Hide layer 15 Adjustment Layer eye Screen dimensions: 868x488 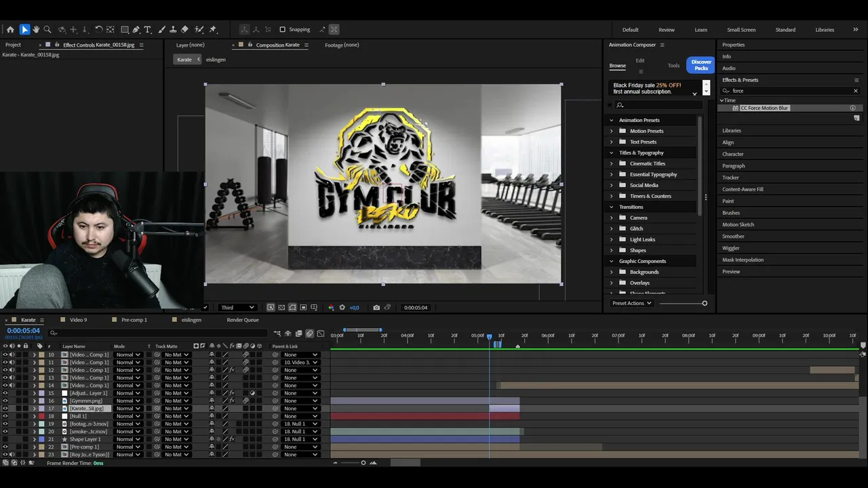[5, 393]
